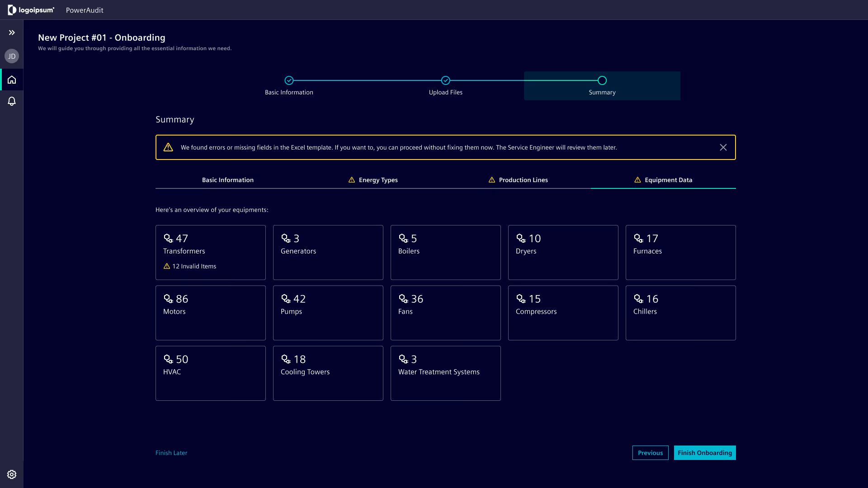Dismiss the warning banner with X
Screen dimensions: 868x488
point(723,147)
